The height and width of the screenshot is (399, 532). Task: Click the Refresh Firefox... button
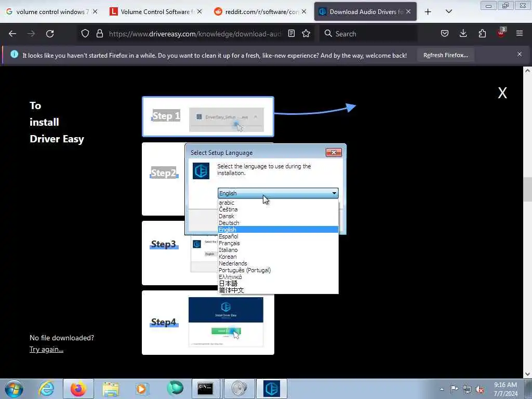pos(445,55)
